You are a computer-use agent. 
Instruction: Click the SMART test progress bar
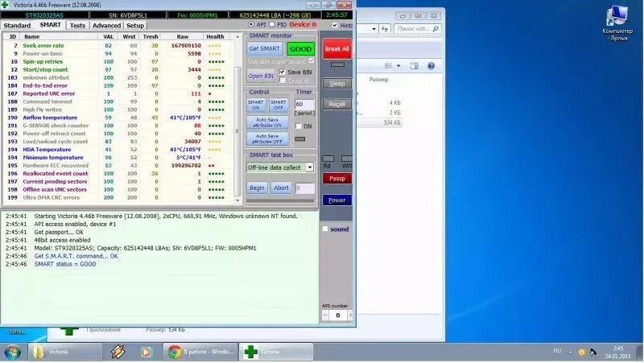pyautogui.click(x=280, y=200)
